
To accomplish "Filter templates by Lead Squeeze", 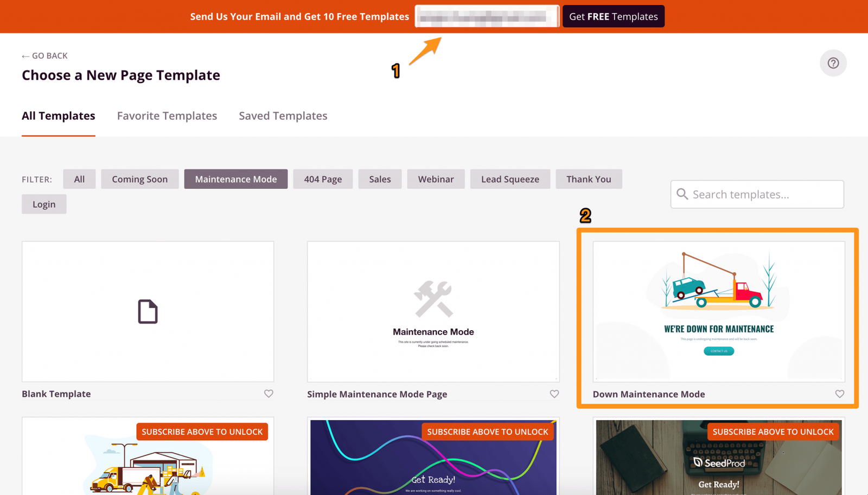I will (x=510, y=179).
